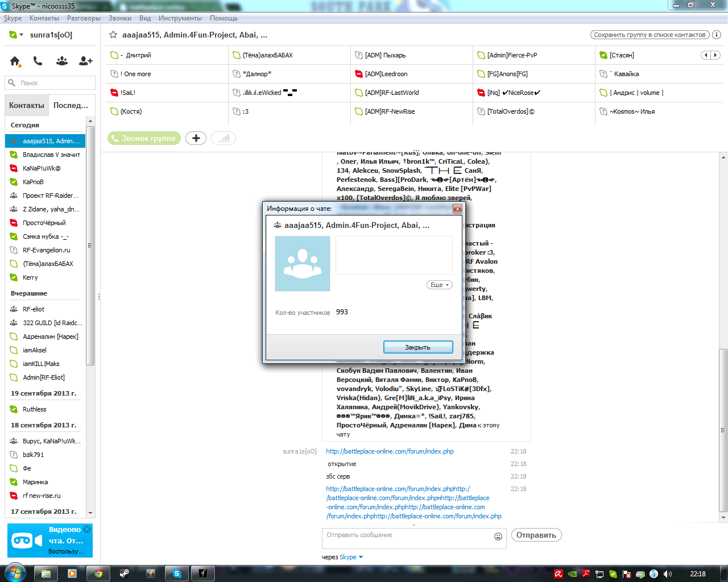Select contact Ruthless
This screenshot has height=582, width=728.
tap(45, 409)
